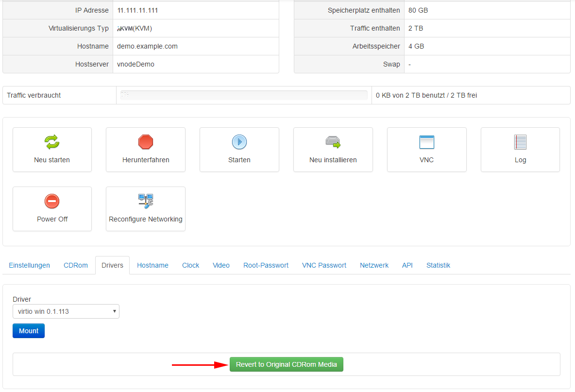Open the CDRom tab
The width and height of the screenshot is (575, 392).
coord(76,265)
